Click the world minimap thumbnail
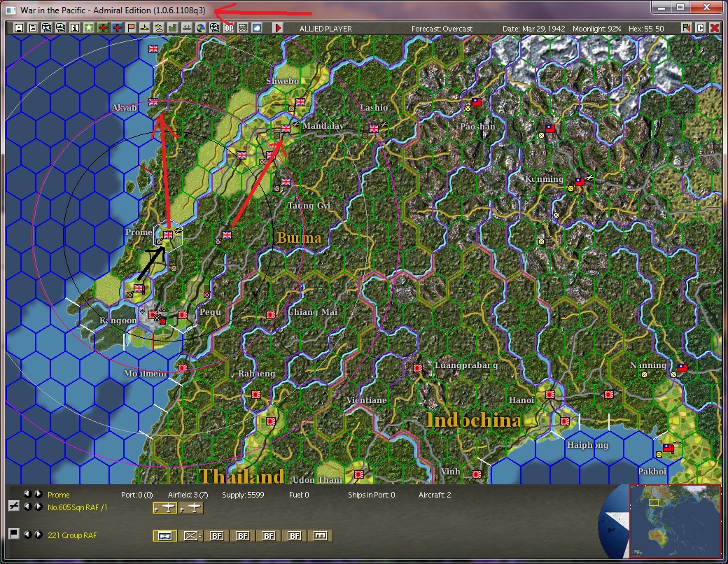728x564 pixels. pos(675,520)
